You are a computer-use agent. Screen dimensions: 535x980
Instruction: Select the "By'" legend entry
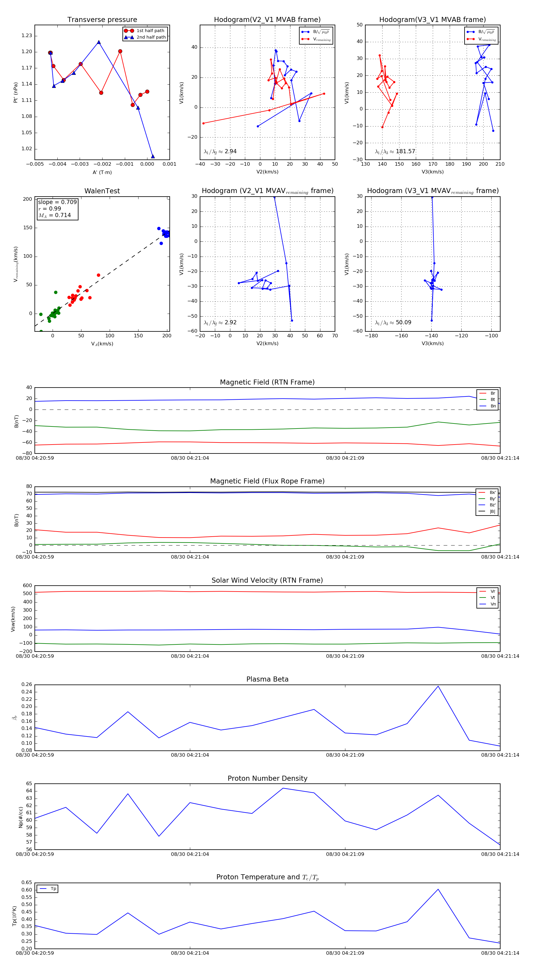coord(487,499)
